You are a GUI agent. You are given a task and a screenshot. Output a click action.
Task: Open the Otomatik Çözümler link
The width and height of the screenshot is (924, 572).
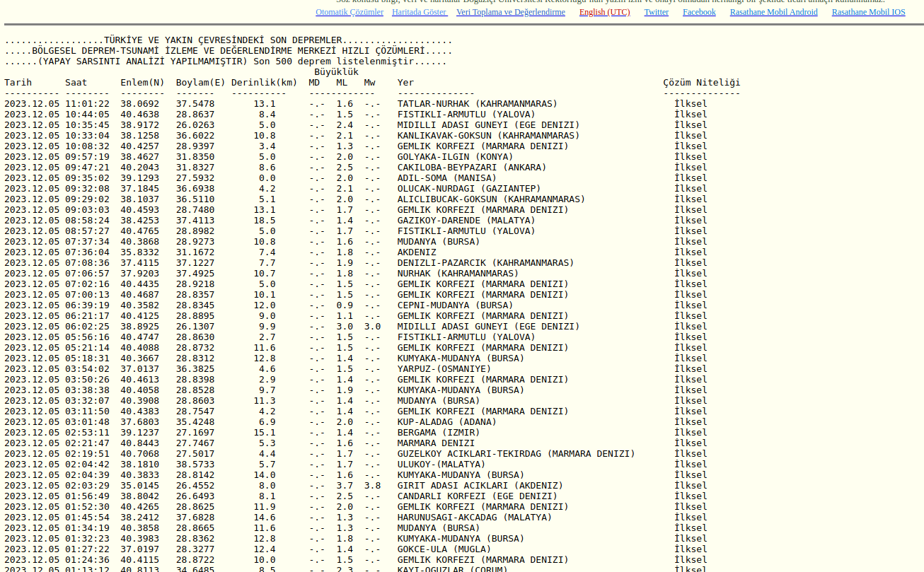point(350,12)
